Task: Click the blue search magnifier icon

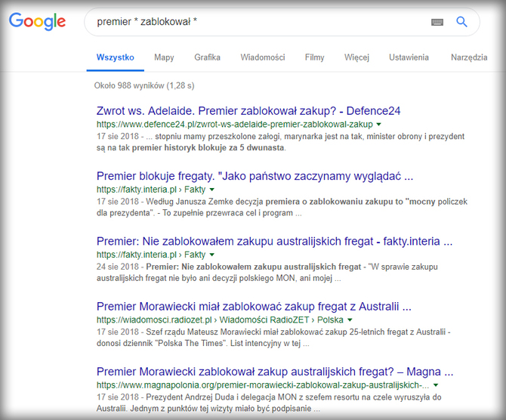Action: [461, 22]
